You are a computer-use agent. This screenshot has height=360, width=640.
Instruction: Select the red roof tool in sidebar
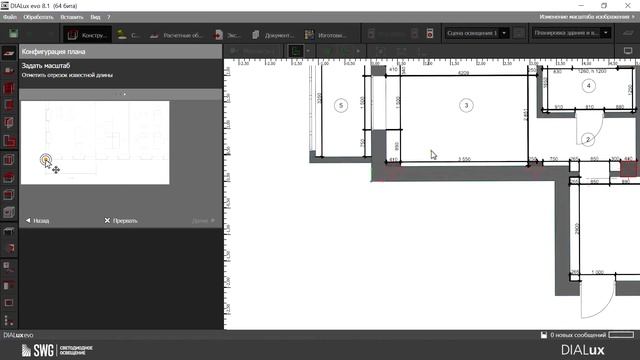(9, 178)
